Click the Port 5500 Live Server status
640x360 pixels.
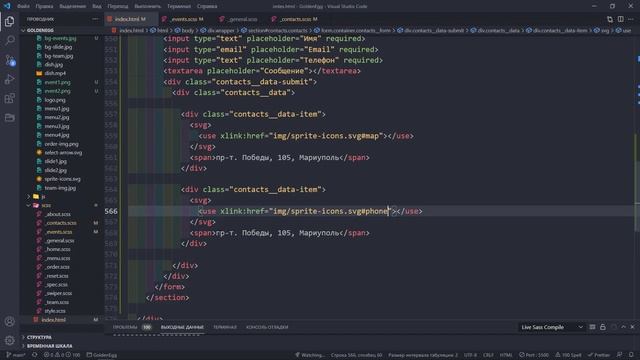(x=534, y=355)
